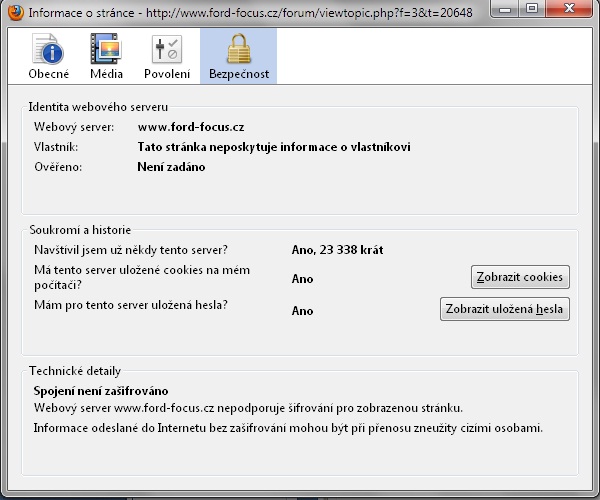Screen dimensions: 600x500
Task: Select the Povolení permissions icon
Action: [x=165, y=56]
